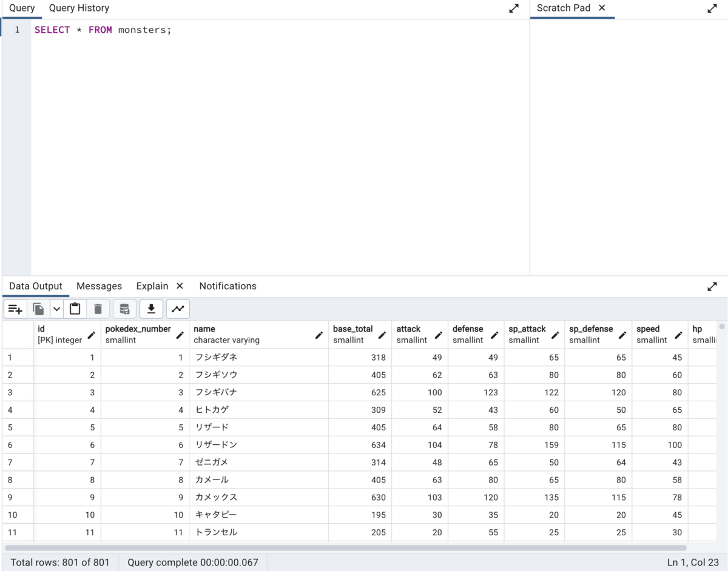The width and height of the screenshot is (728, 571).
Task: Select row 9 by its row number
Action: [17, 497]
